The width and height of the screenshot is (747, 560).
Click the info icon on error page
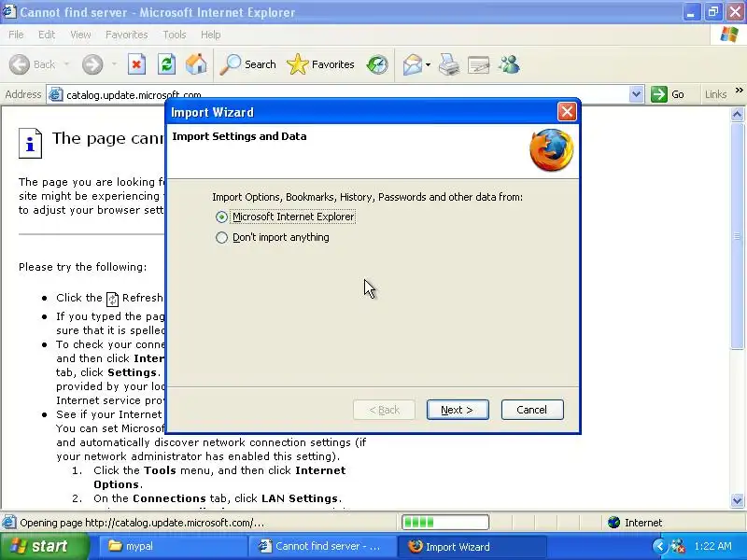(30, 143)
